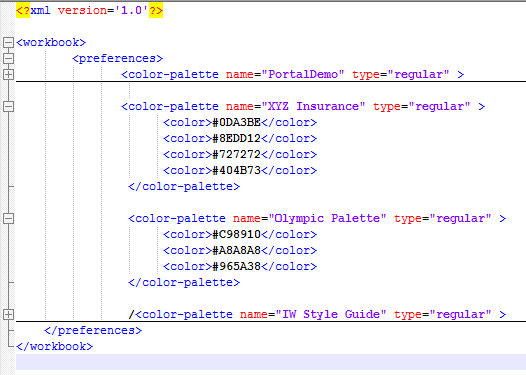
Task: Click the closing color-palette tag under #404B73
Action: [x=184, y=186]
